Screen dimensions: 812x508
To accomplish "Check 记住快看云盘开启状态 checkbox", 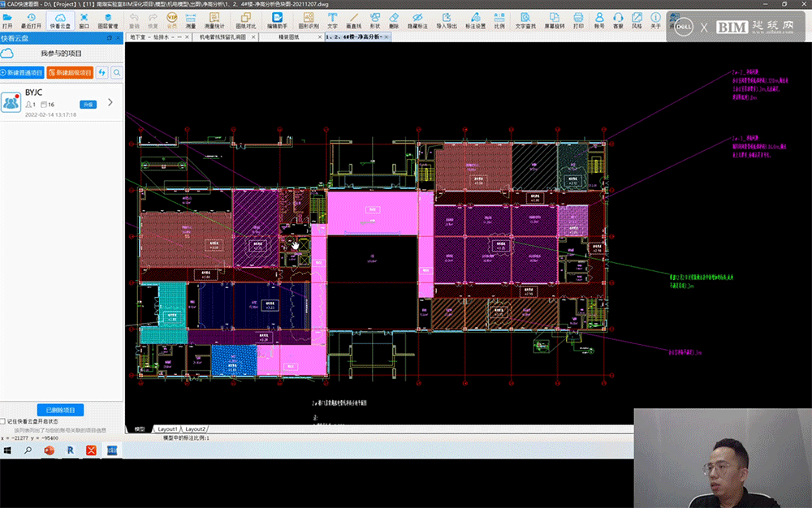I will 4,421.
